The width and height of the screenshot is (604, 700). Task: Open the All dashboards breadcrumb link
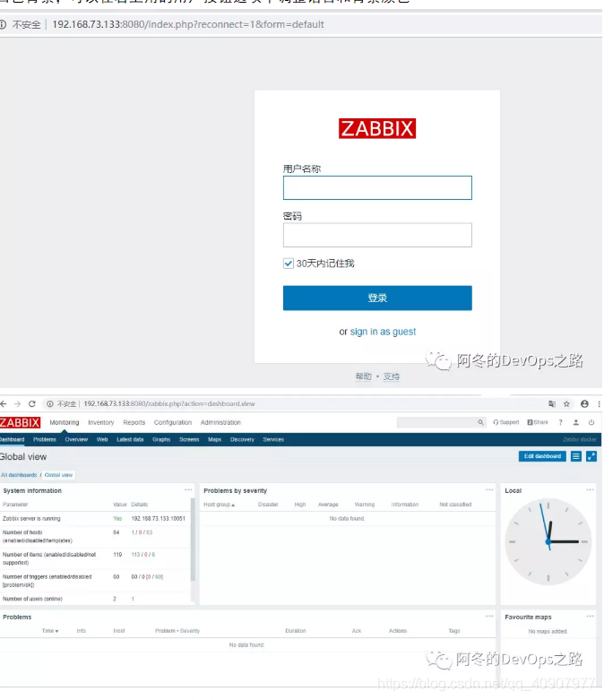pos(19,475)
